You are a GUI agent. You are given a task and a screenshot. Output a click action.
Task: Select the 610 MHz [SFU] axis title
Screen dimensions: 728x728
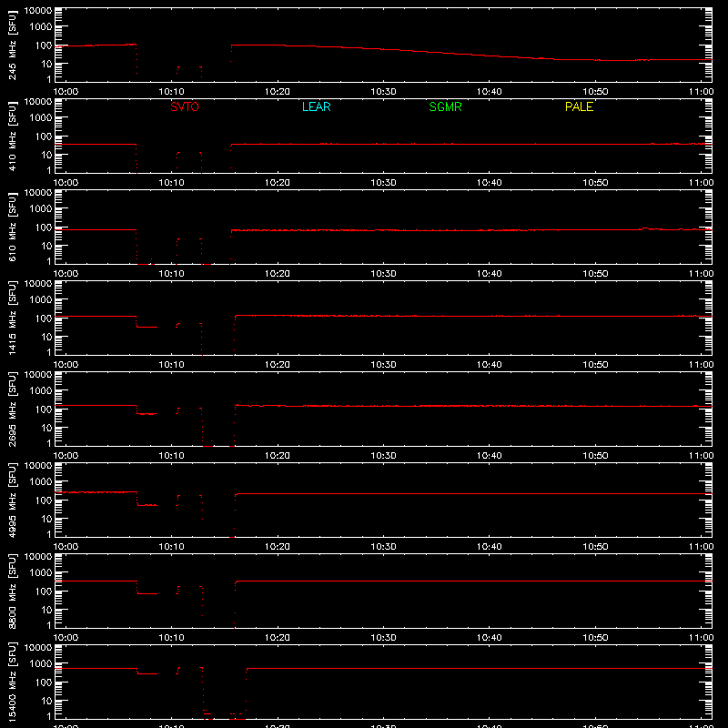coord(13,227)
